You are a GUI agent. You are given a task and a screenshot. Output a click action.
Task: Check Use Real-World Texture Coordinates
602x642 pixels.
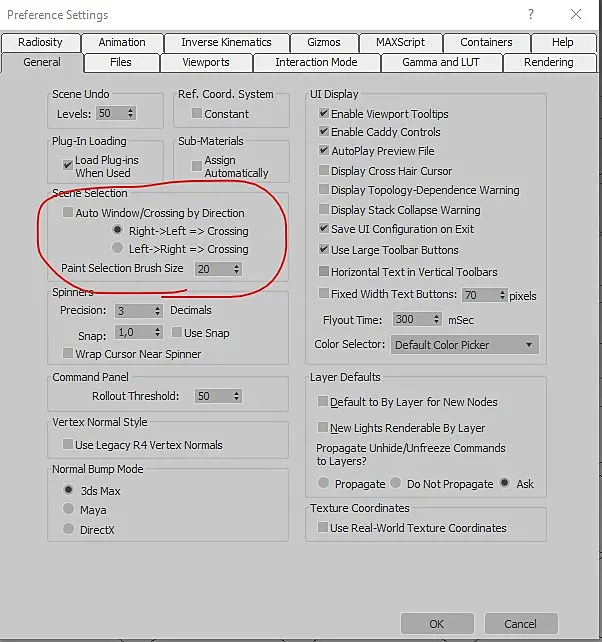pos(323,527)
